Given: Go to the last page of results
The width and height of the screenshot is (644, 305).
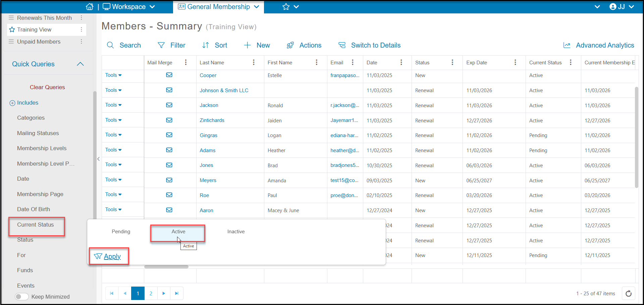Looking at the screenshot, I should click(x=177, y=293).
